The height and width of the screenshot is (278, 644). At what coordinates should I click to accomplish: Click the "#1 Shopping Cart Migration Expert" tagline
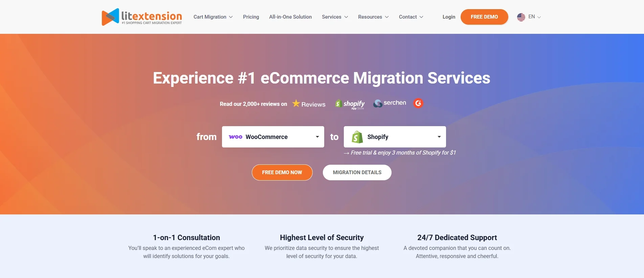click(x=152, y=23)
